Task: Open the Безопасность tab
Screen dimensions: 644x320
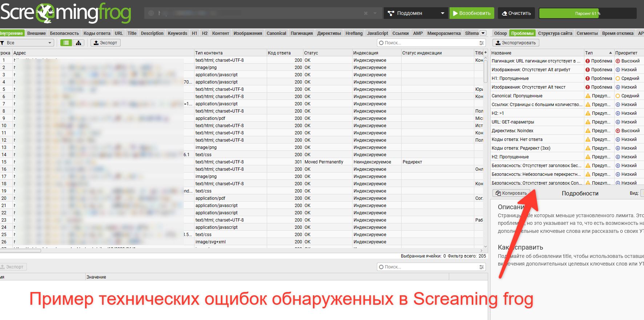Action: coord(64,33)
